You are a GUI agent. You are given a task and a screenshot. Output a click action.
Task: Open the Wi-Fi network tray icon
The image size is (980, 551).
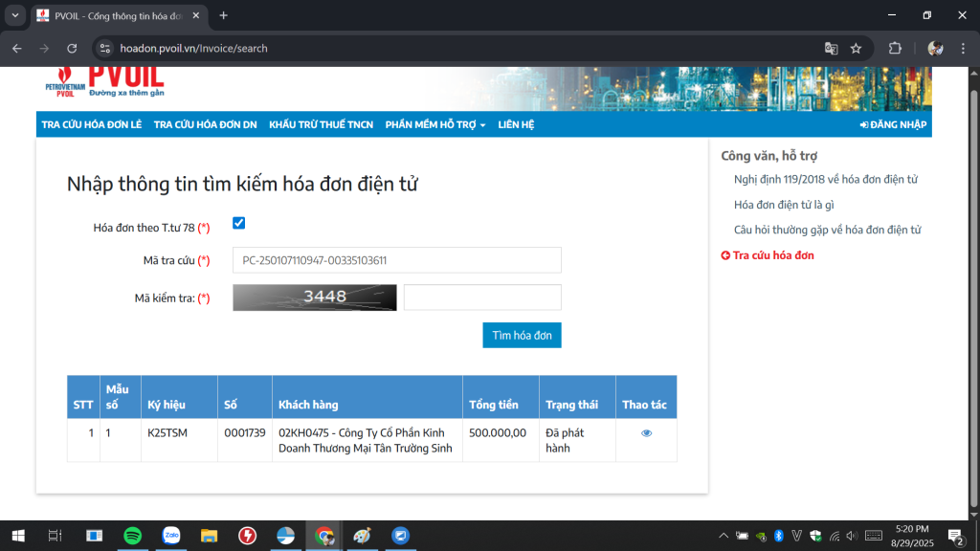click(x=835, y=536)
